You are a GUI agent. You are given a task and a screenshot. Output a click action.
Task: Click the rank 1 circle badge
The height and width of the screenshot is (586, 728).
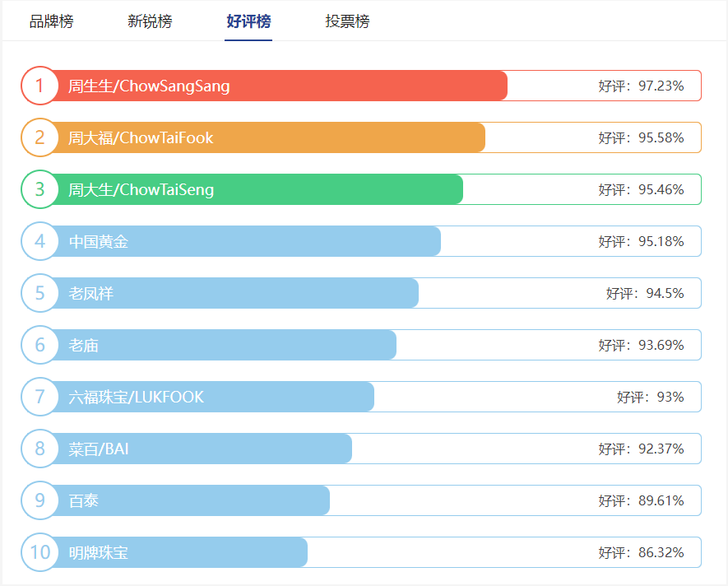coord(40,86)
